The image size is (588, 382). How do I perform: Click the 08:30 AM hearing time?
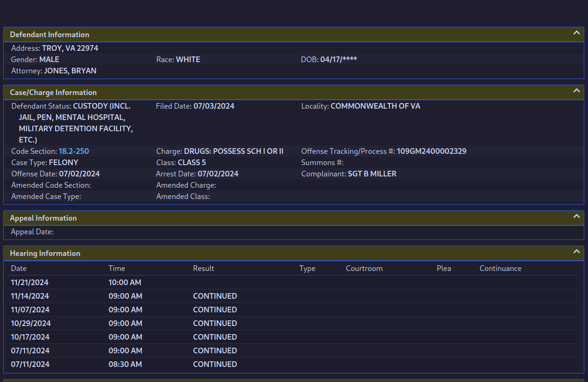click(x=125, y=364)
